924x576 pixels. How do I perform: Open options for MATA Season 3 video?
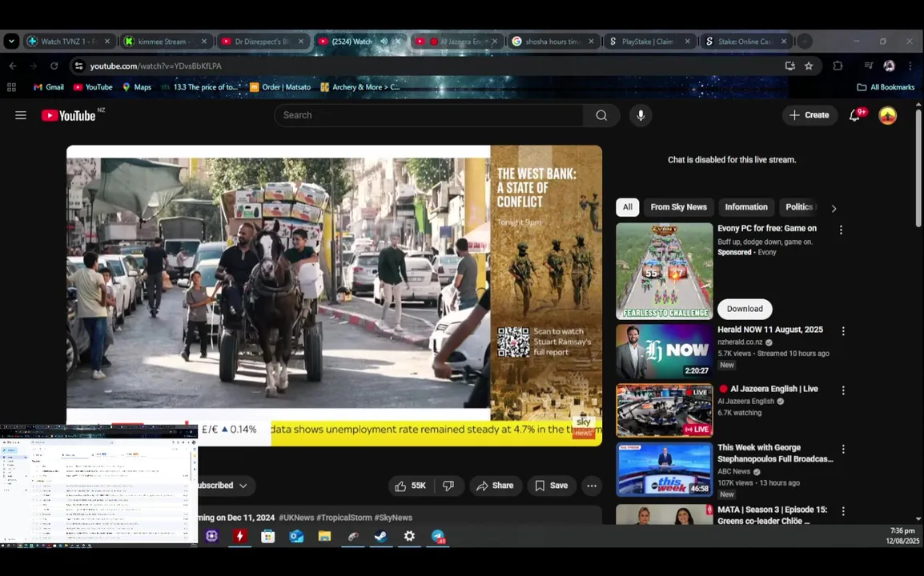coord(843,511)
